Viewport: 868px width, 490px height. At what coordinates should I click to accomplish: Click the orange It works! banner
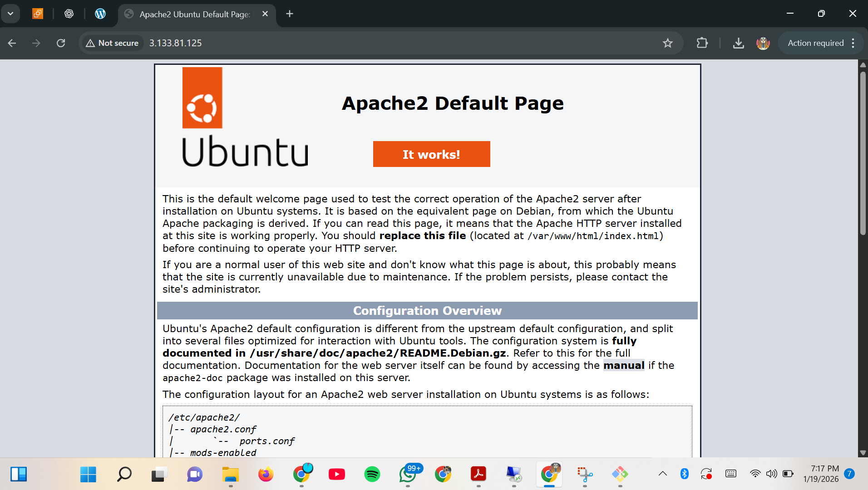431,154
